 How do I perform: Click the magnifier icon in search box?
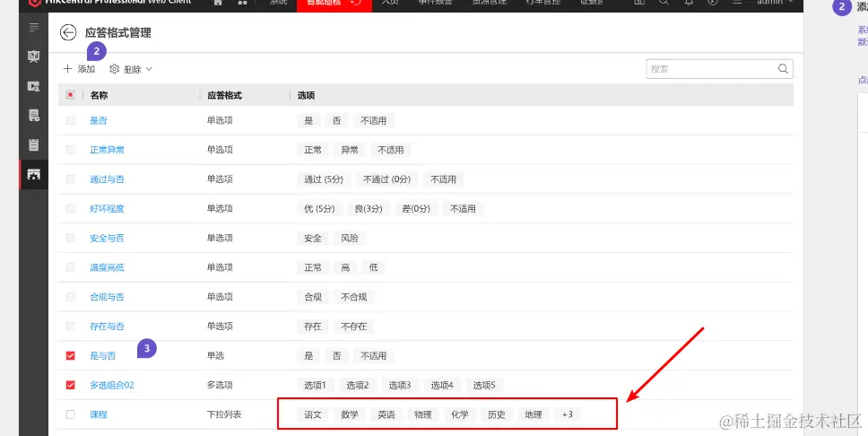click(783, 69)
